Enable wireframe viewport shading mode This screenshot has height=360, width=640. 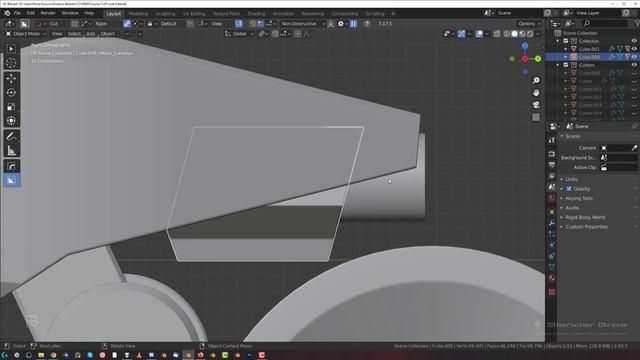[x=507, y=34]
